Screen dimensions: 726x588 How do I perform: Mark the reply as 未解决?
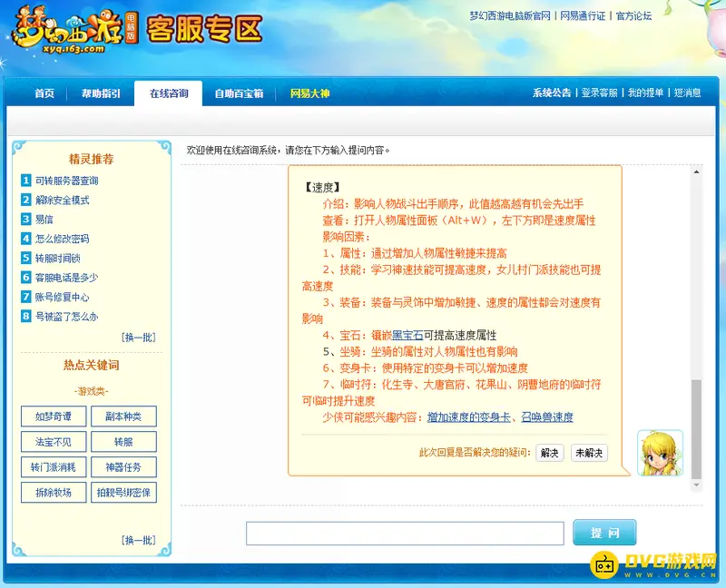589,453
